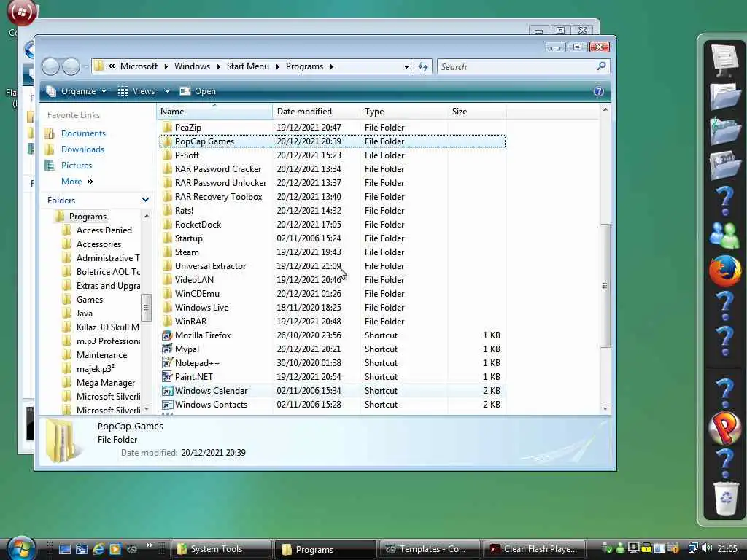
Task: Select the WinRAR folder row
Action: (x=333, y=322)
